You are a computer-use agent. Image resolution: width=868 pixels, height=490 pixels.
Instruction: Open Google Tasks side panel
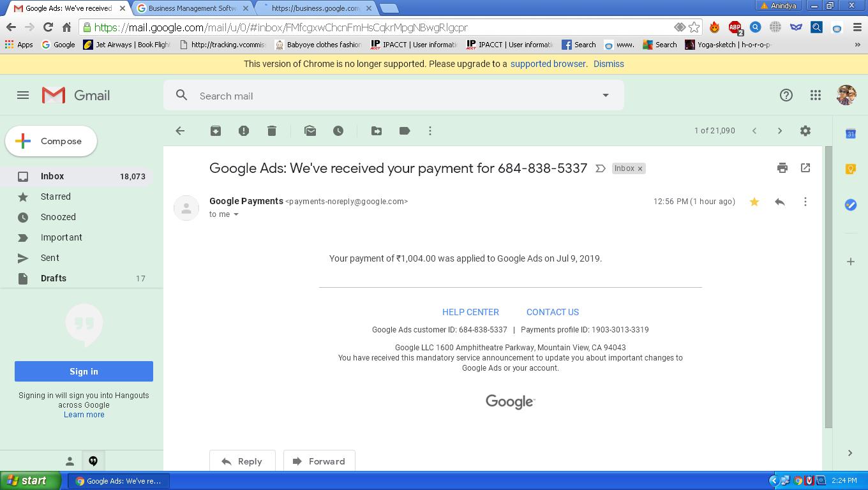point(851,205)
